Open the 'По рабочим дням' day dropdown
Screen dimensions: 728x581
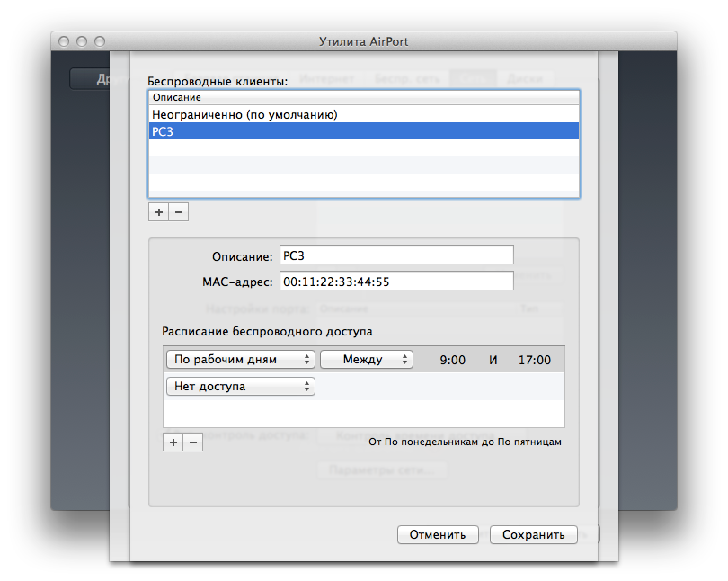[x=241, y=360]
